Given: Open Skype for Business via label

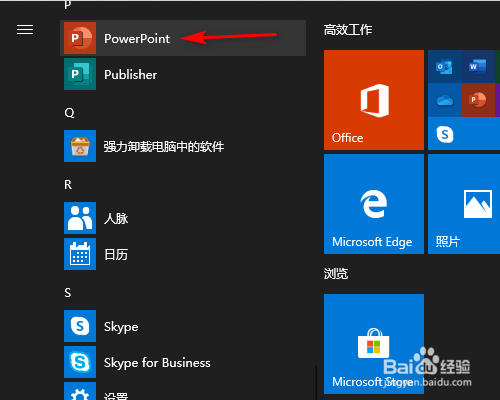Looking at the screenshot, I should pos(157,363).
